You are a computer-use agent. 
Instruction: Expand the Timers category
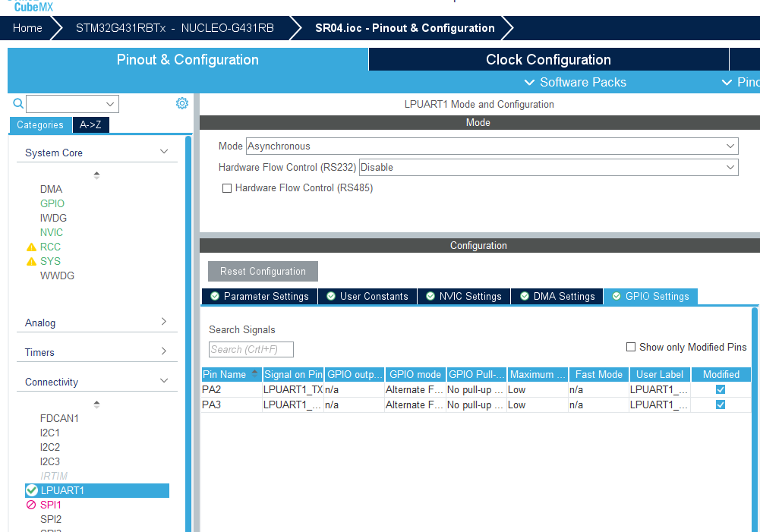[x=164, y=351]
